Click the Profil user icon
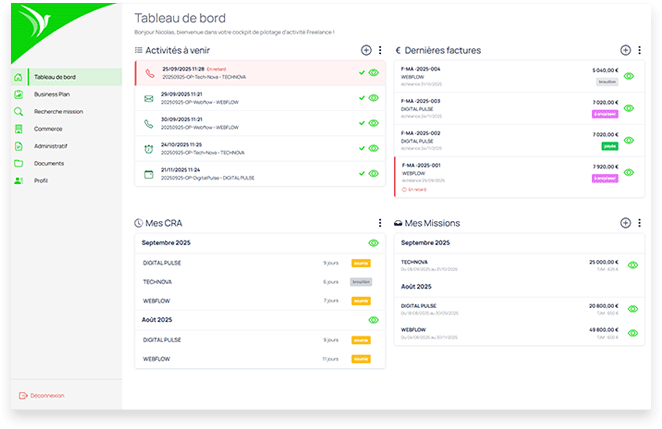This screenshot has height=429, width=662. 18,181
